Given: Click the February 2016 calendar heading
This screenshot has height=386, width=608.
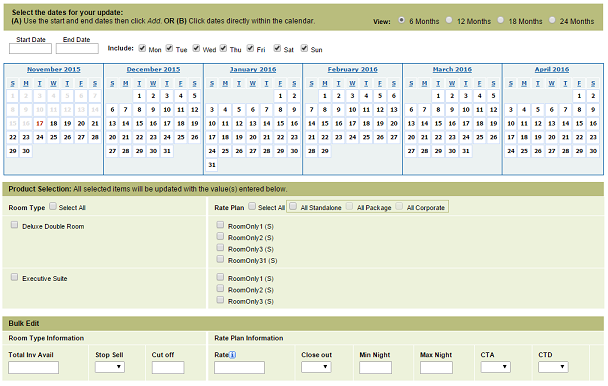Looking at the screenshot, I should pos(352,69).
